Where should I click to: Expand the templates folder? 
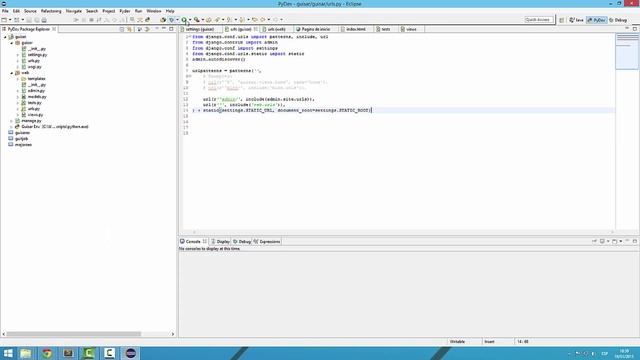pyautogui.click(x=18, y=79)
